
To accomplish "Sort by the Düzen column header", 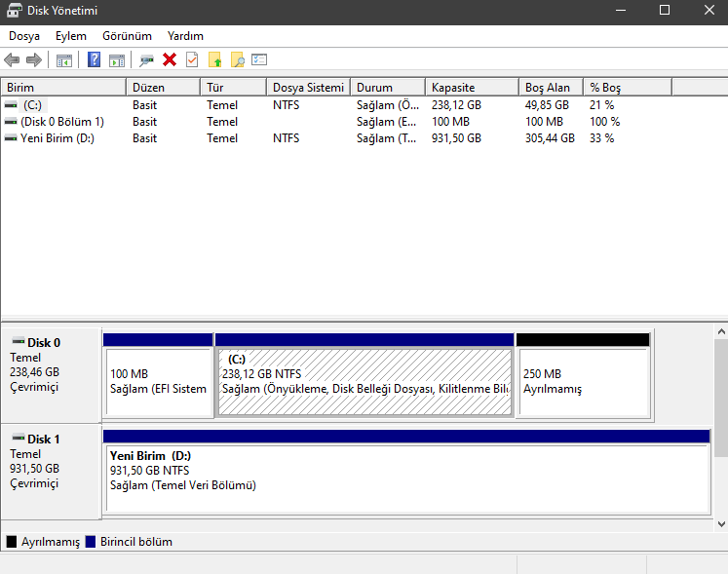I will tap(164, 88).
